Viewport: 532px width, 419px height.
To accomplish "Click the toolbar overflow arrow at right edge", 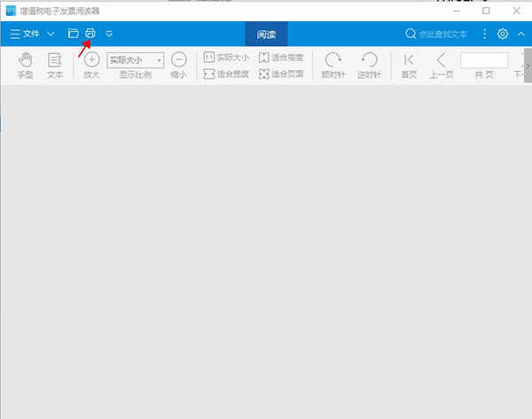I will [x=528, y=66].
